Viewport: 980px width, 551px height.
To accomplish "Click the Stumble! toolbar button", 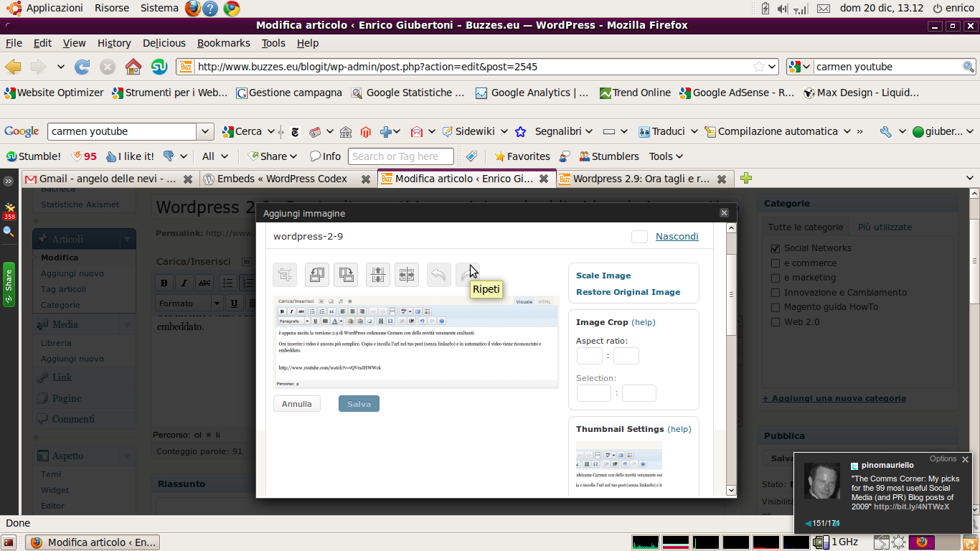I will (34, 156).
